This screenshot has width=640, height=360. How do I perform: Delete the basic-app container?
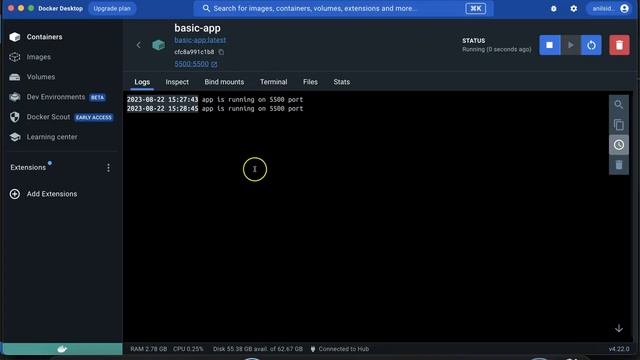coord(619,45)
